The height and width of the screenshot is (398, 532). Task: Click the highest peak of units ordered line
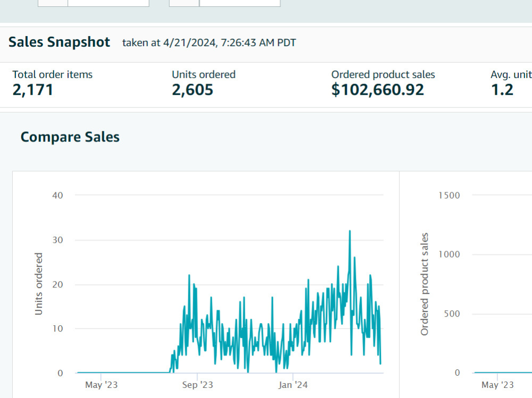click(x=350, y=231)
